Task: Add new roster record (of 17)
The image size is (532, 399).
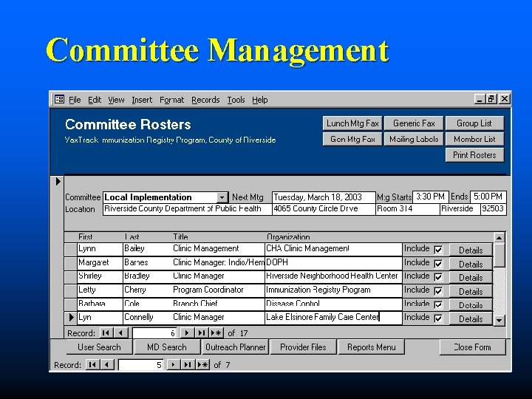Action: (x=216, y=332)
